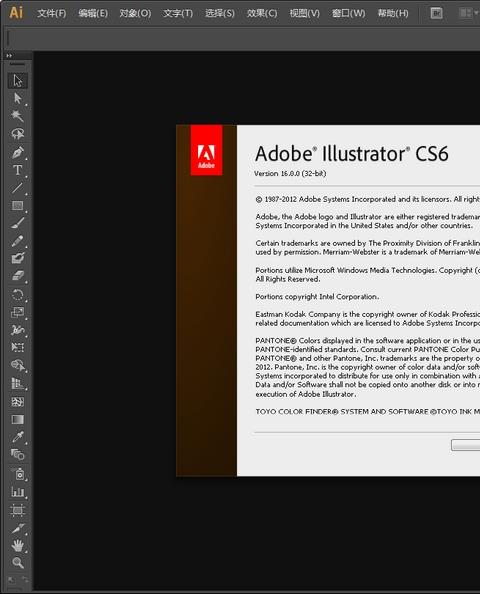Select the Perspective Grid tool
Screen dimensions: 480x594
(17, 383)
